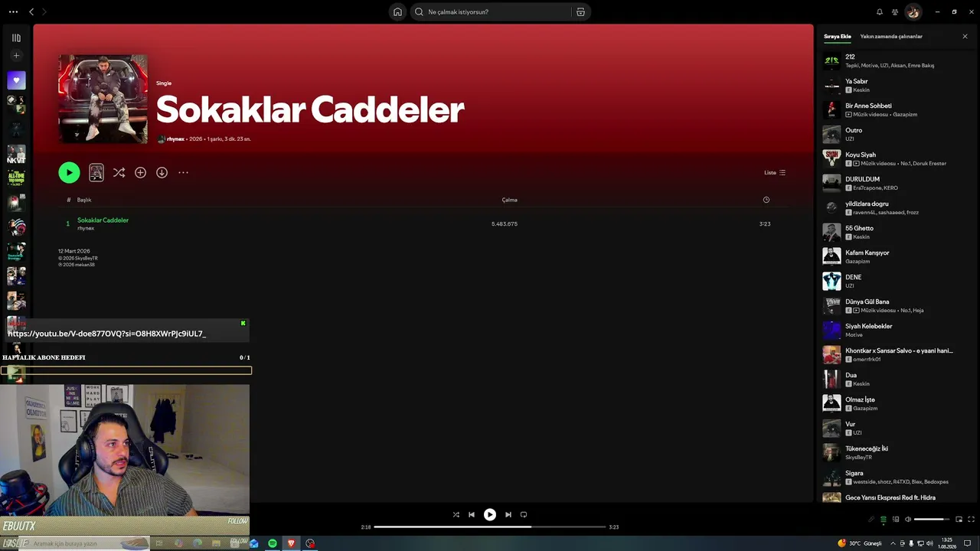
Task: Skip to the previous track
Action: point(472,515)
